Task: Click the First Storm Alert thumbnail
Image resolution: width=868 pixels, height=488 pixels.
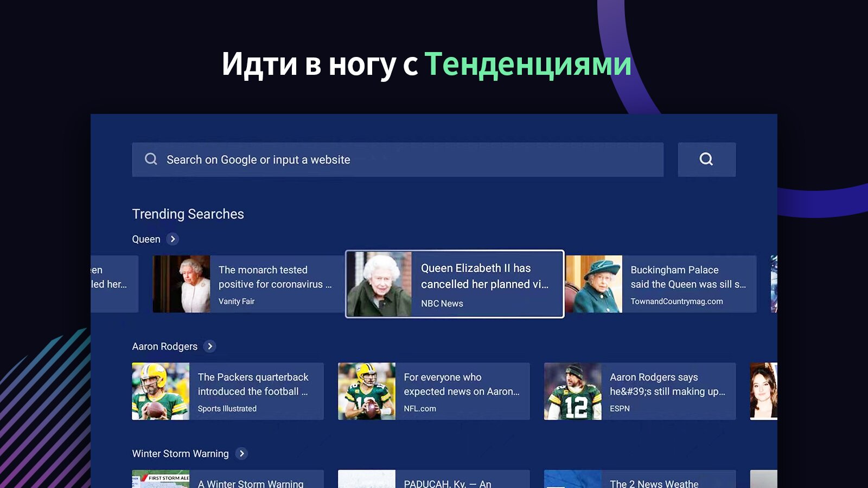Action: (161, 479)
